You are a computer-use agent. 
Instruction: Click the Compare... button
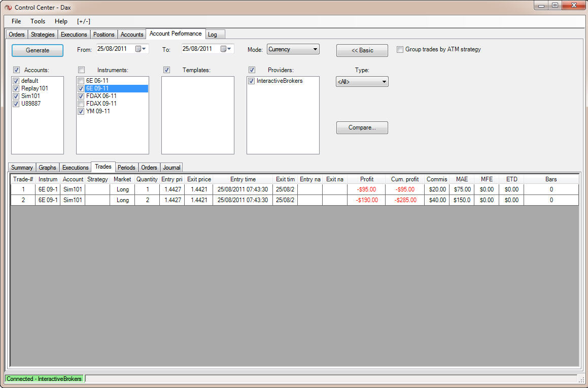362,127
